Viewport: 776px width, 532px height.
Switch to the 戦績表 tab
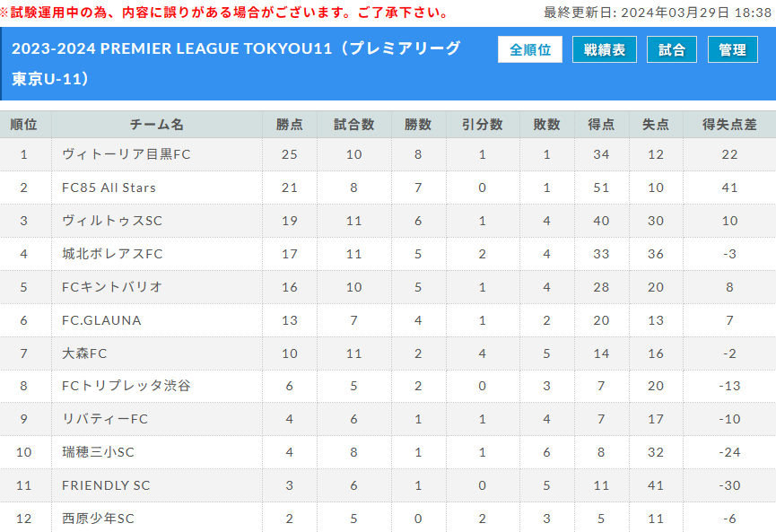(x=605, y=49)
